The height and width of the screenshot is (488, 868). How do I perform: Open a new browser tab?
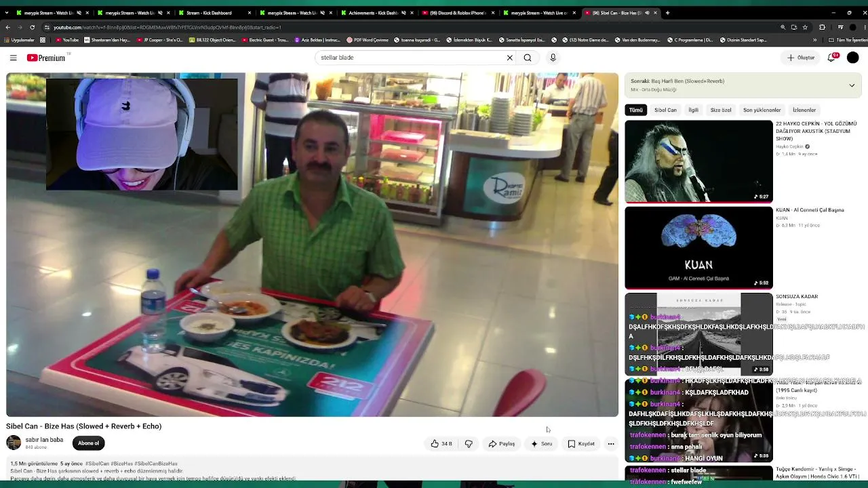tap(667, 13)
